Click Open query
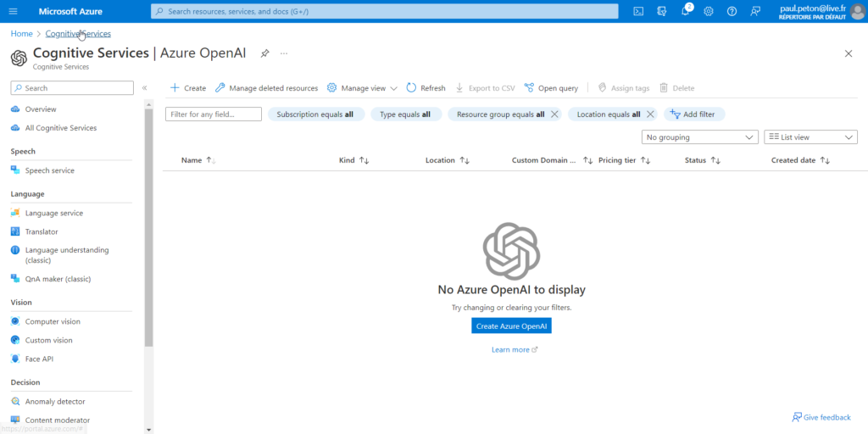This screenshot has height=434, width=868. coord(551,88)
